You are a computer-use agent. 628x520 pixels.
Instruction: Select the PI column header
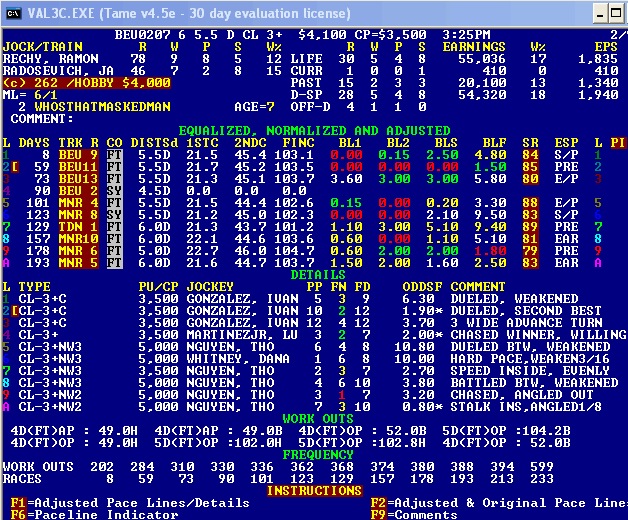pos(618,143)
